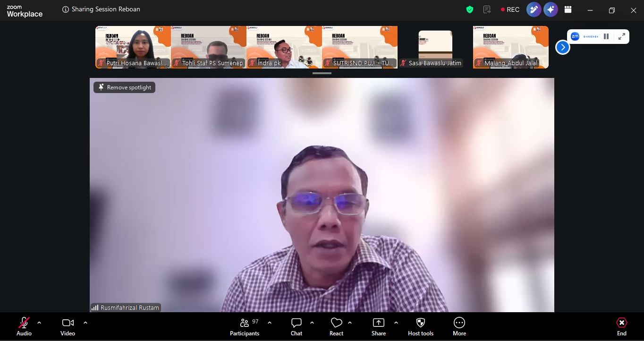Image resolution: width=644 pixels, height=341 pixels.
Task: Open meeting info for Sharing Session Reboan
Action: pyautogui.click(x=66, y=9)
